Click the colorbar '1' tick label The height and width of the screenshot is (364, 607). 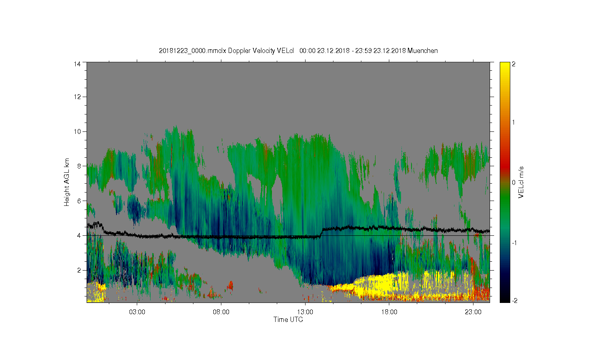(x=514, y=122)
